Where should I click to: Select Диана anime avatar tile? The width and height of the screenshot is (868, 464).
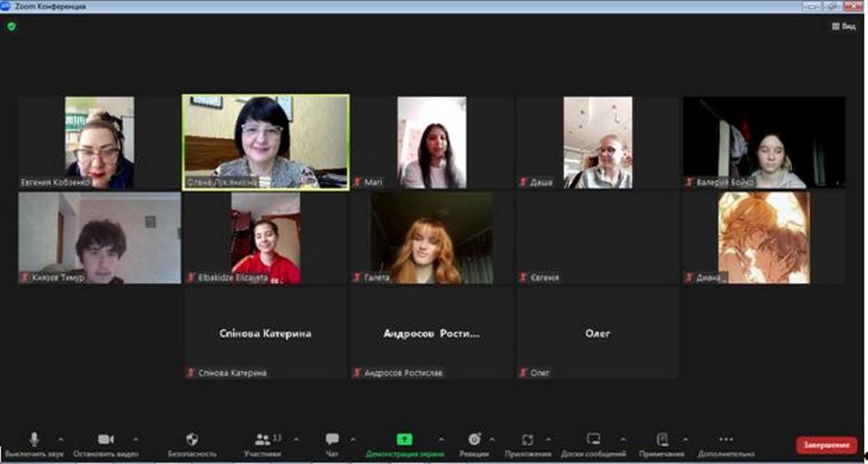(x=764, y=237)
